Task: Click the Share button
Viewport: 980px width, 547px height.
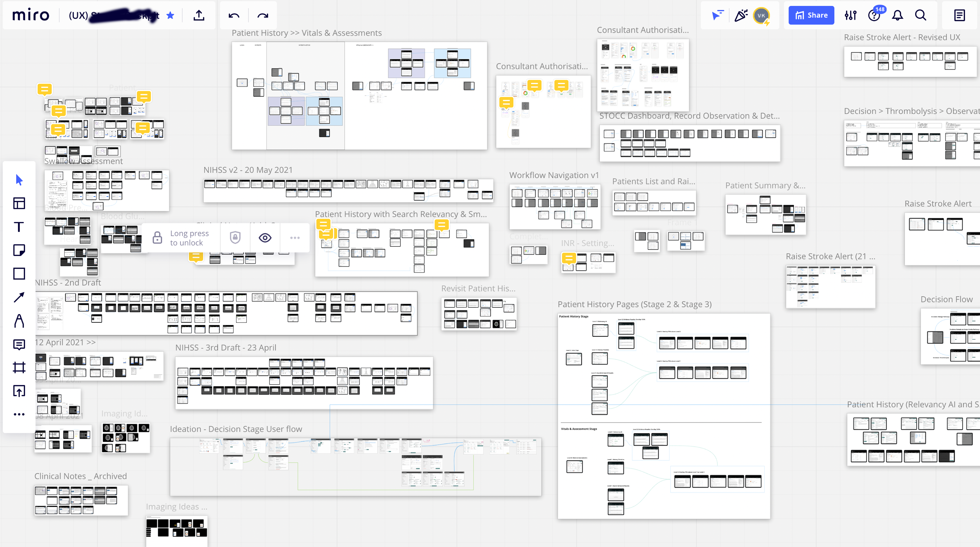Action: point(811,15)
